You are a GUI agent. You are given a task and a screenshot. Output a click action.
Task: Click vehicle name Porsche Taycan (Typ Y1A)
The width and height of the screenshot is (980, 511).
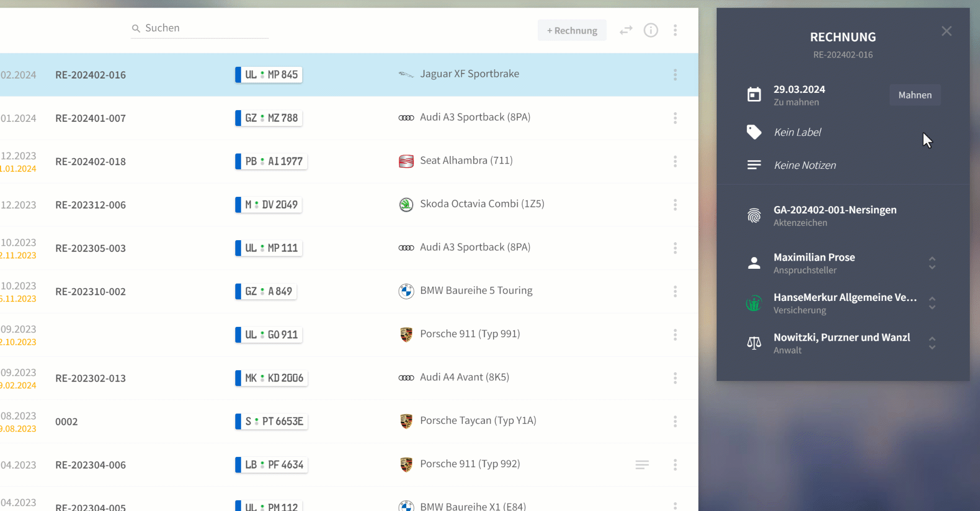478,421
